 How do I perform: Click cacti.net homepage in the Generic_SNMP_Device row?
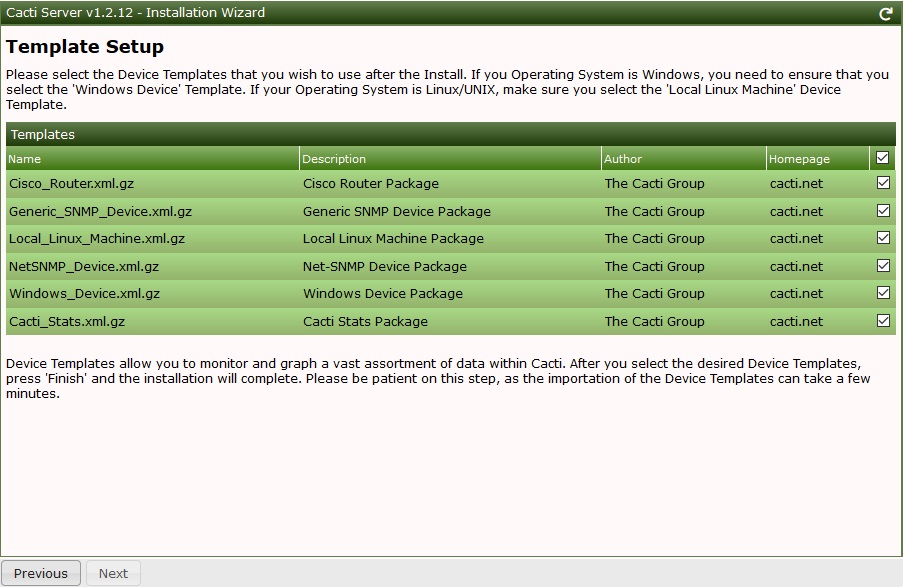796,211
